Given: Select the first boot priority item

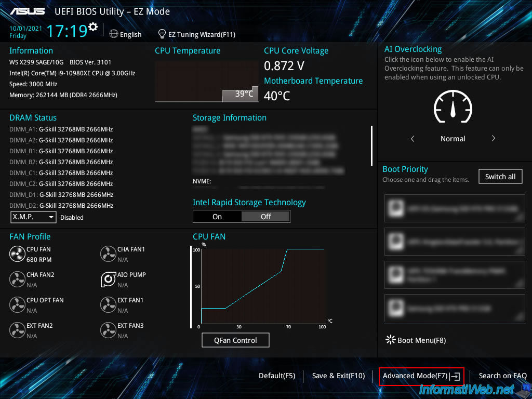Looking at the screenshot, I should 455,208.
